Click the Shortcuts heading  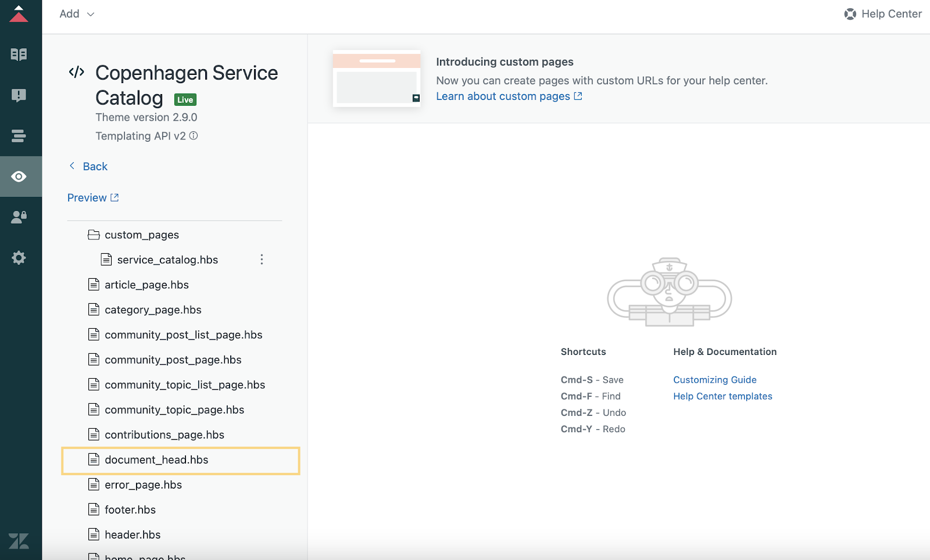point(583,351)
